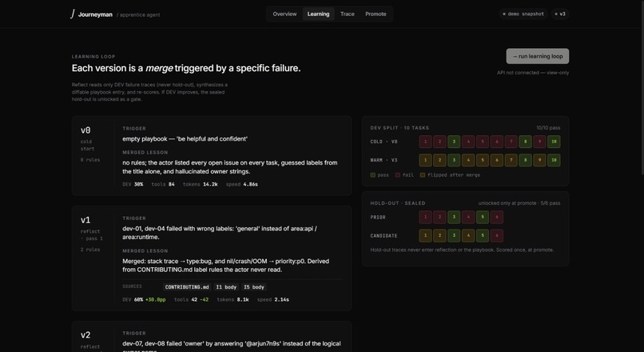Select task 8 tile in COLD · V0 row

[525, 142]
